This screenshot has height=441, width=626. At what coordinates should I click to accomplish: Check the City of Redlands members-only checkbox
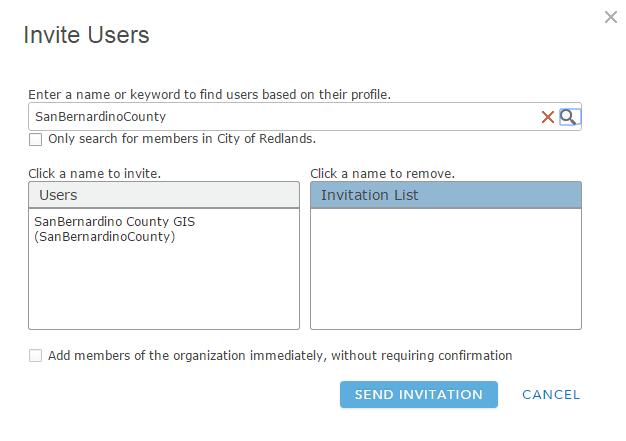point(36,140)
